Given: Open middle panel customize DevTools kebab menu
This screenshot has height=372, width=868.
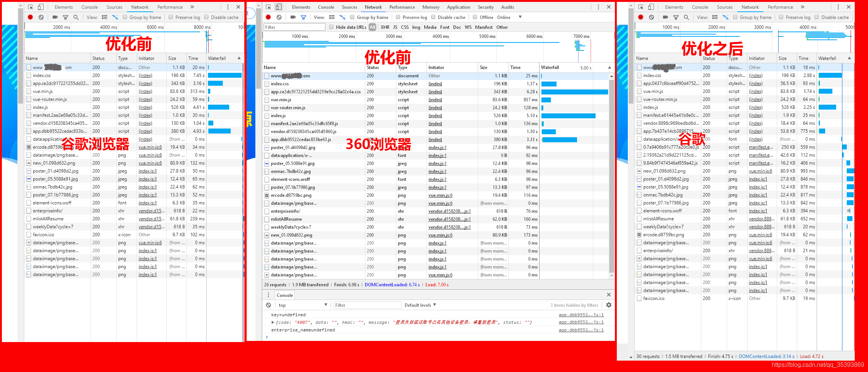Looking at the screenshot, I should (x=598, y=7).
